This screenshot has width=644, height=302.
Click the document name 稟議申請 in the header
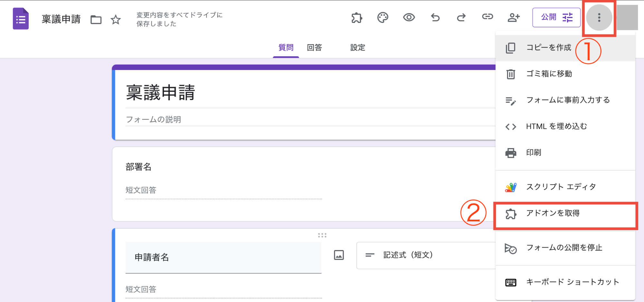tap(61, 19)
